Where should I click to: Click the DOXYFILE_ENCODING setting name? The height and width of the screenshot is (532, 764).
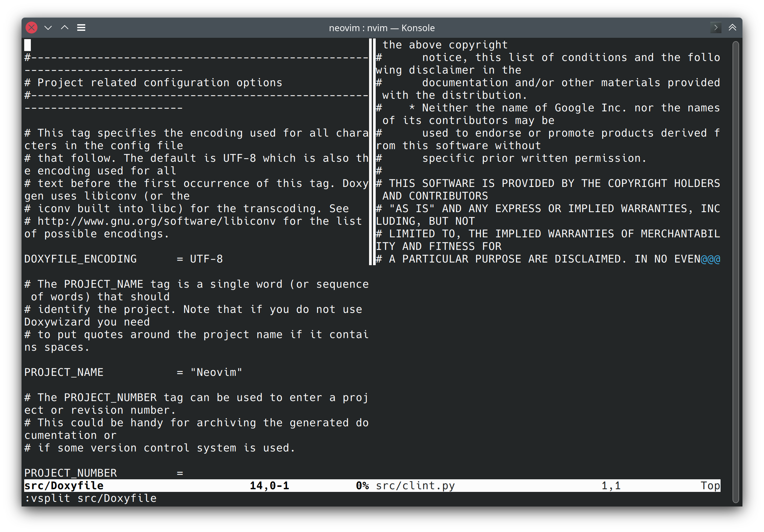pyautogui.click(x=81, y=259)
